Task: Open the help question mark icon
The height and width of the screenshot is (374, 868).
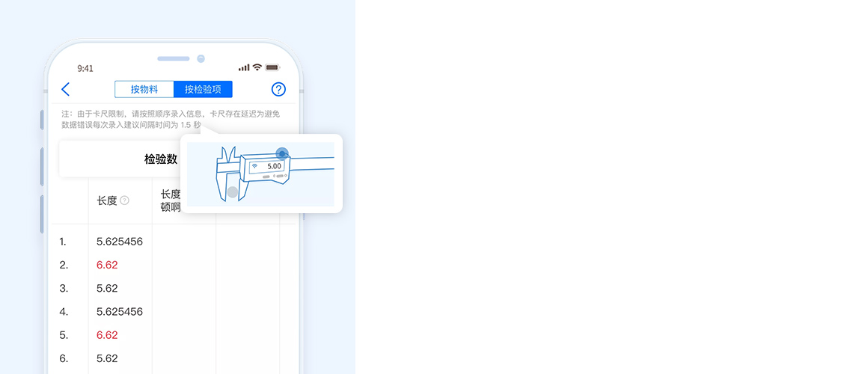Action: 278,89
